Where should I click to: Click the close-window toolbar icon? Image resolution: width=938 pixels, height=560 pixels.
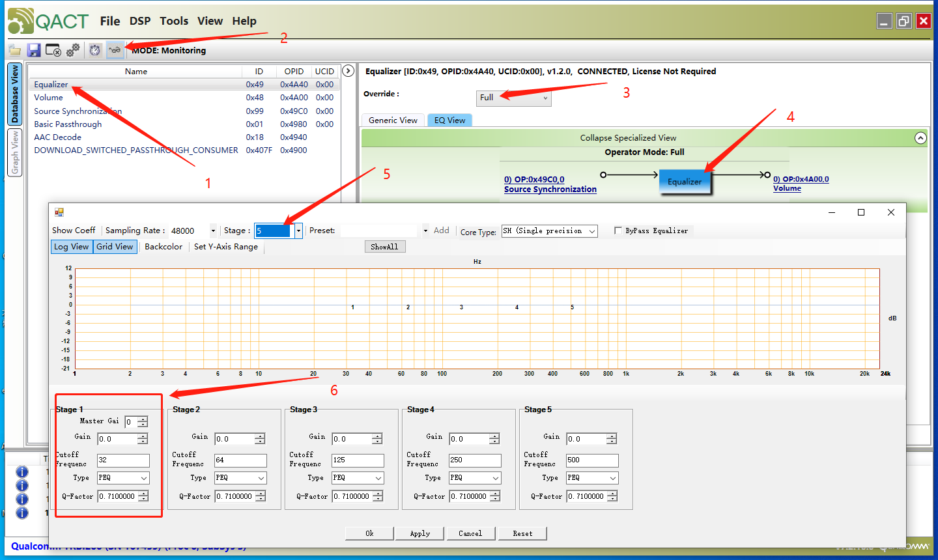click(x=53, y=50)
